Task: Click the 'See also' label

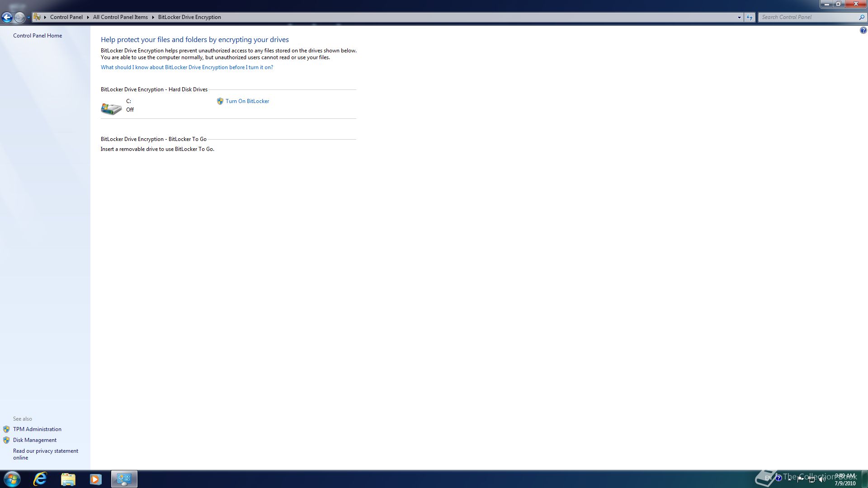Action: [x=23, y=419]
